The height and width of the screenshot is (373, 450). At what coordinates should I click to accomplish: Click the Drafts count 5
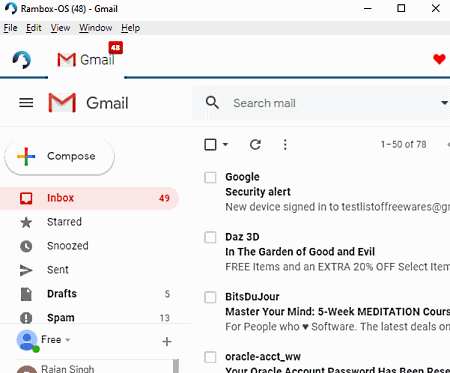pyautogui.click(x=167, y=294)
